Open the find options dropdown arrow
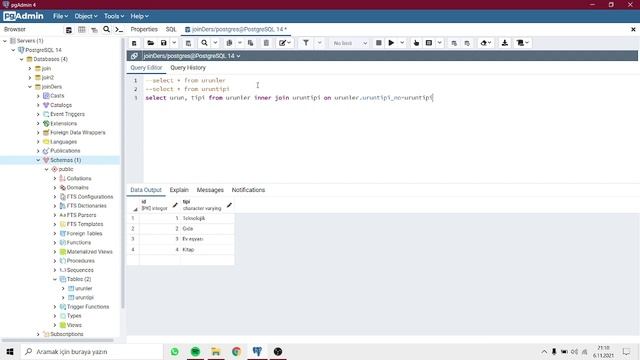The image size is (640, 360). [215, 43]
